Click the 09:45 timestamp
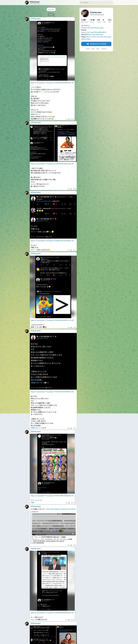The height and width of the screenshot is (644, 138). (x=72, y=119)
